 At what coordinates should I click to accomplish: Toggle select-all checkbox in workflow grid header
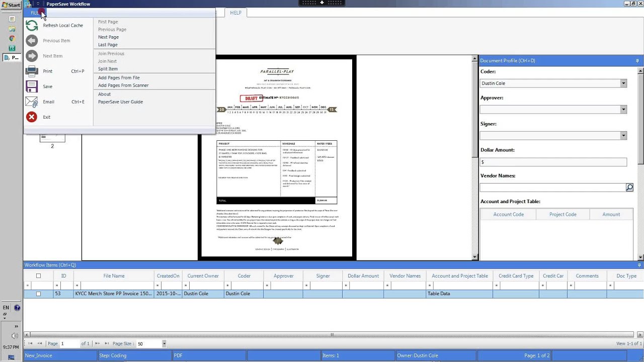pos(38,276)
